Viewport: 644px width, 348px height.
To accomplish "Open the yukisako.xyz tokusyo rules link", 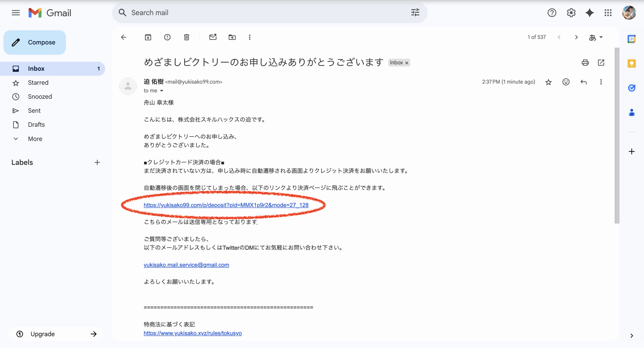I will tap(193, 333).
